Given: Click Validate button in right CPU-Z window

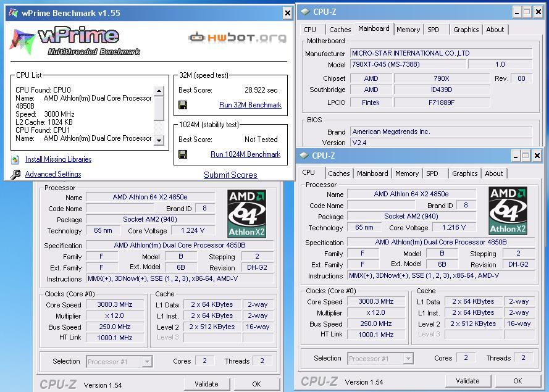Looking at the screenshot, I should coord(467,381).
